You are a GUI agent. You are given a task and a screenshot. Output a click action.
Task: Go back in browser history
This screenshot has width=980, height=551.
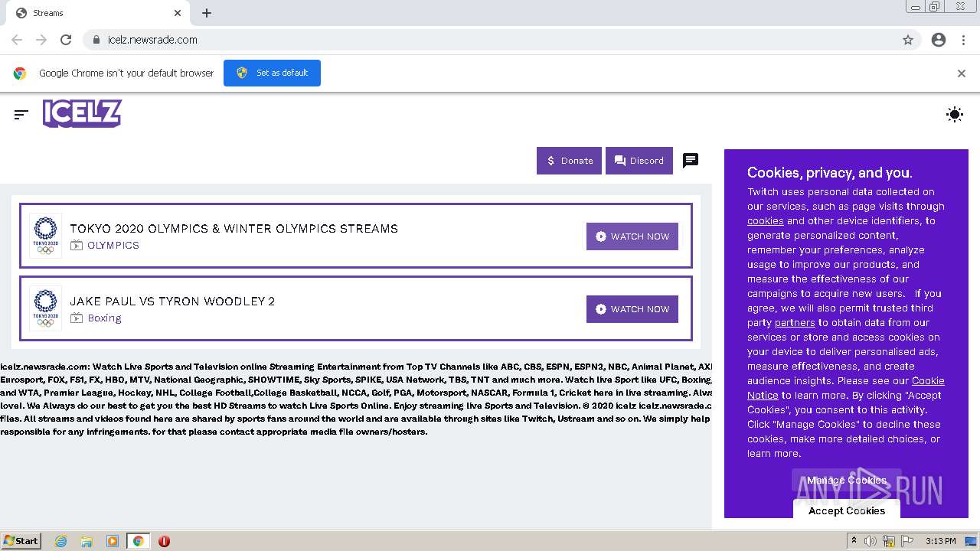point(17,40)
